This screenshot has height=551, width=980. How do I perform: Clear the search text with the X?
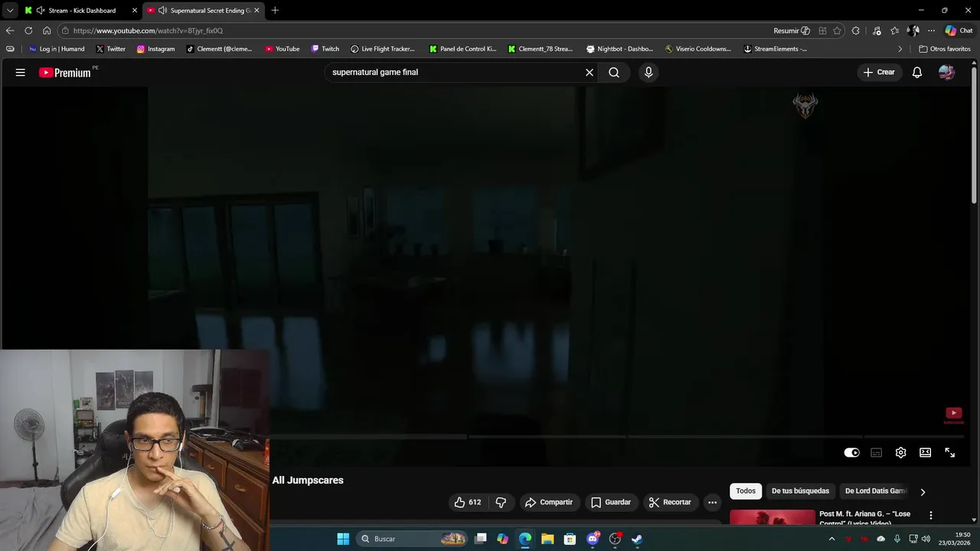tap(590, 72)
